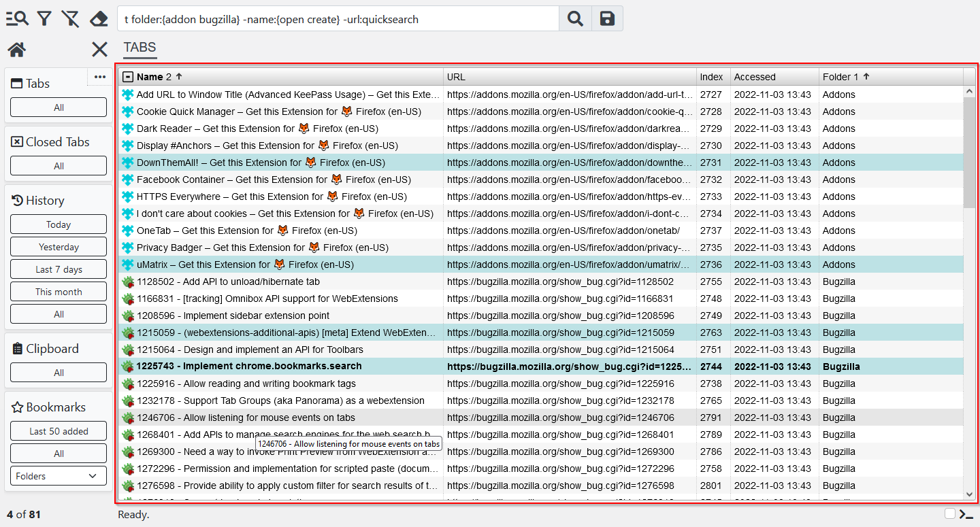The image size is (980, 527).
Task: Click the favicon of the DownThemAll! row
Action: click(x=127, y=163)
